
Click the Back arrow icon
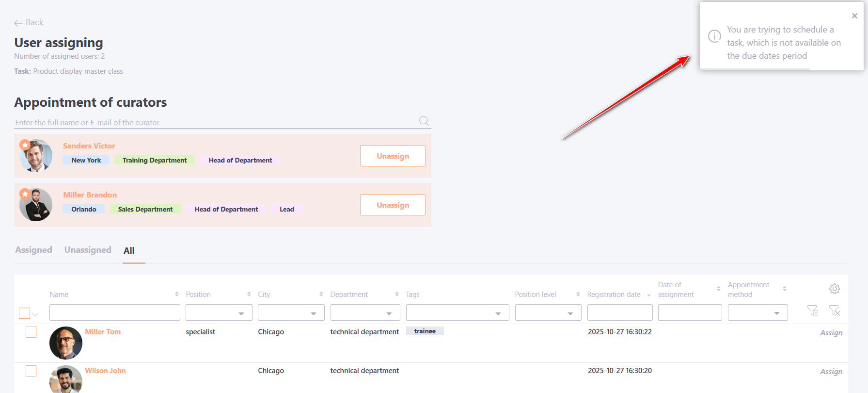tap(18, 23)
